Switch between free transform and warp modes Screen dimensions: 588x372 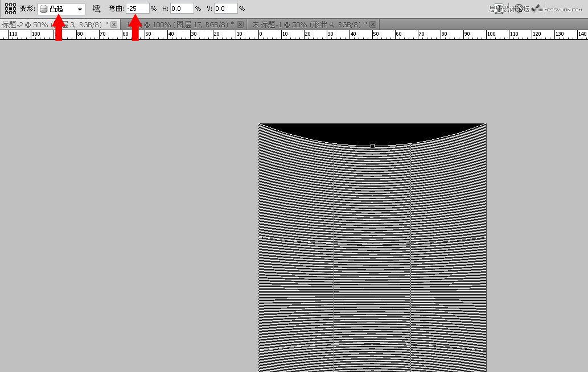pyautogui.click(x=499, y=9)
